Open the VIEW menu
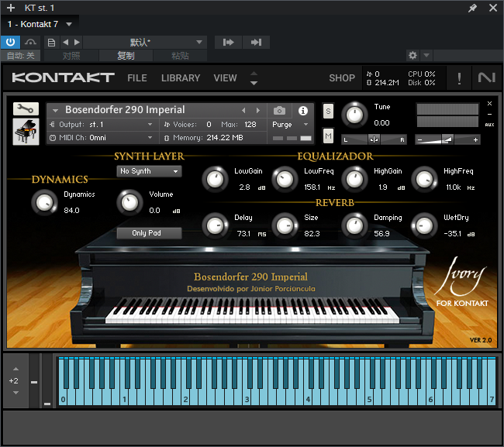The width and height of the screenshot is (504, 447). tap(225, 78)
